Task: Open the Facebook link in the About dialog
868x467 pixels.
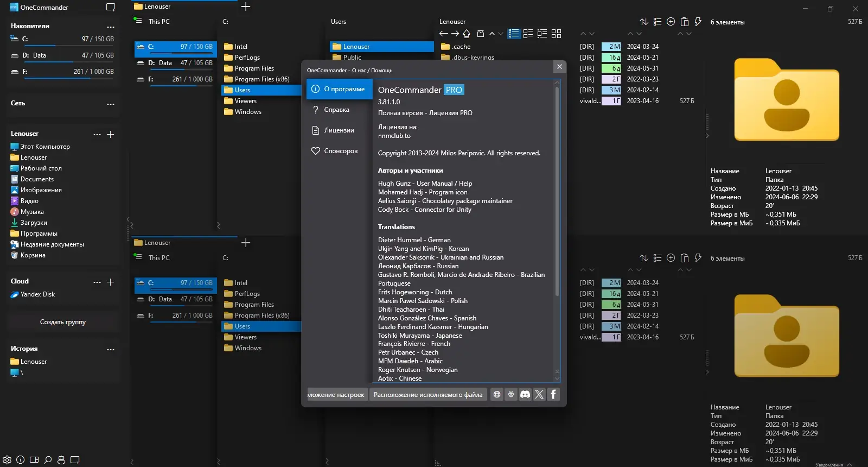Action: point(553,394)
